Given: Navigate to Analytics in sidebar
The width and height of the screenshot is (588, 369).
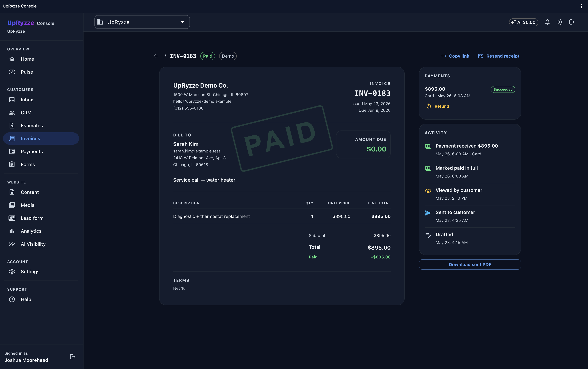Looking at the screenshot, I should point(41,231).
